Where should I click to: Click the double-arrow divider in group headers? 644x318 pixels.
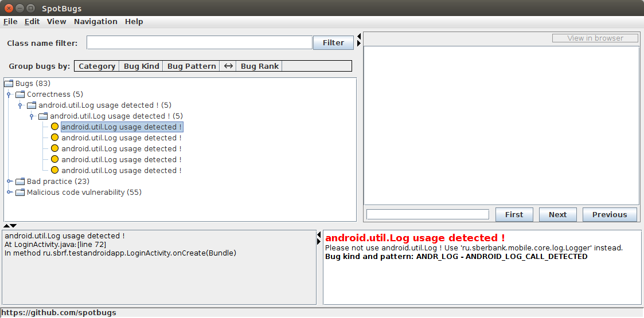[x=228, y=66]
